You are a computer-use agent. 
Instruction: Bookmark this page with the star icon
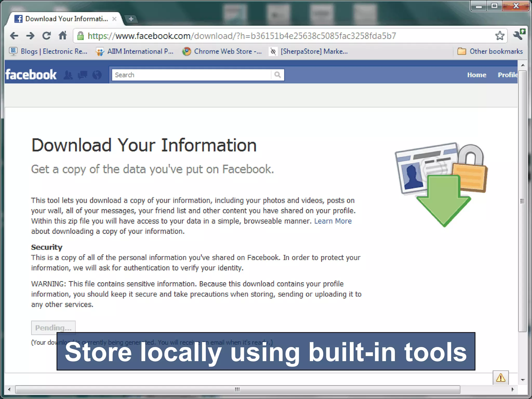[x=500, y=36]
